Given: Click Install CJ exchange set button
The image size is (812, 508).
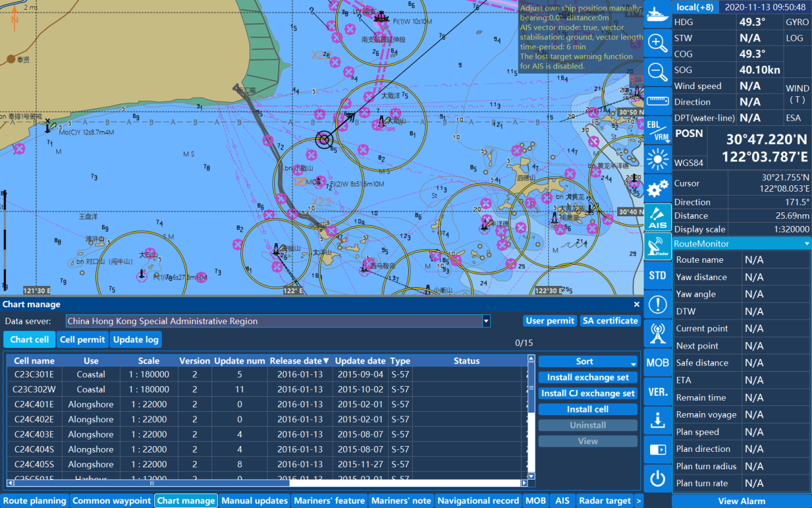Looking at the screenshot, I should 588,393.
